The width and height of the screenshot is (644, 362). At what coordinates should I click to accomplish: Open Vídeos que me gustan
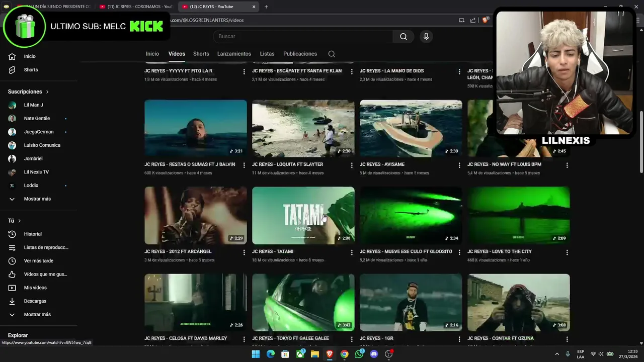coord(45,274)
